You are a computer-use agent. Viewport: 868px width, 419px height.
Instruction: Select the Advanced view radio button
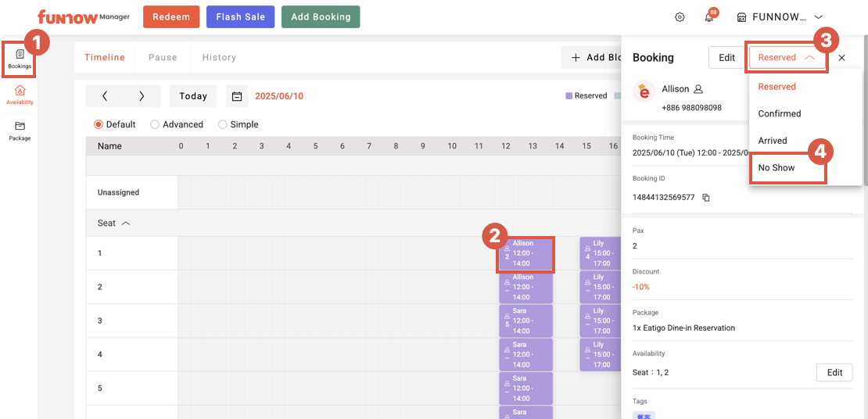point(155,124)
